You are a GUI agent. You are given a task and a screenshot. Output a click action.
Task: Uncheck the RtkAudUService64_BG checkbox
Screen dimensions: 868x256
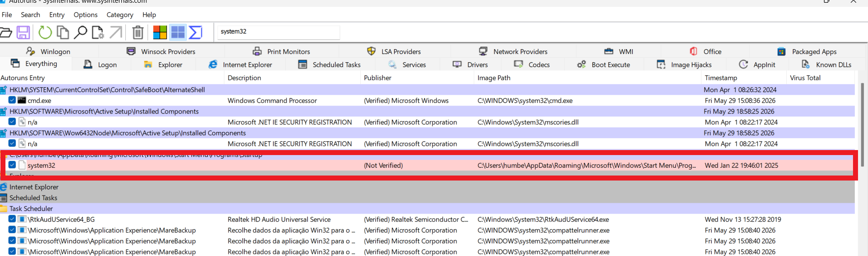click(12, 219)
